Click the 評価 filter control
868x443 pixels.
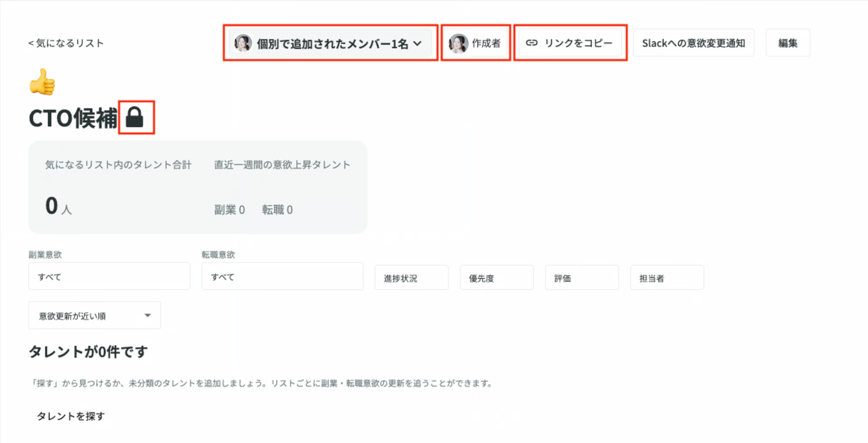[x=581, y=277]
